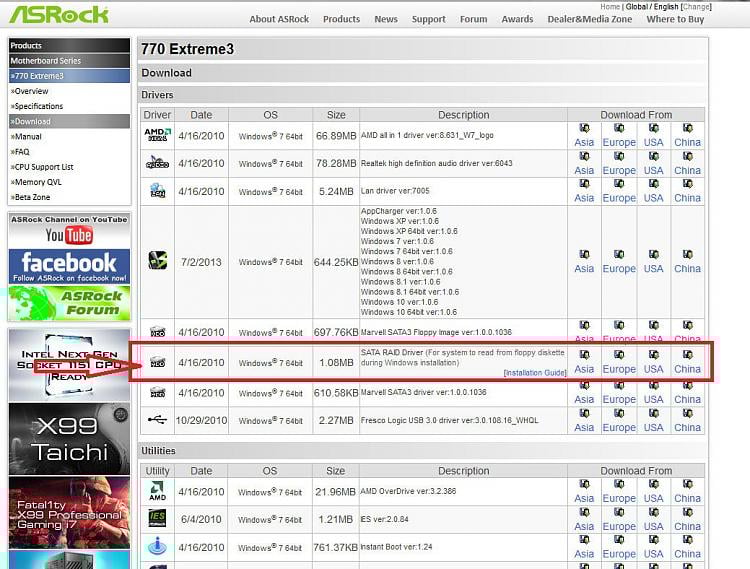750x569 pixels.
Task: Click the Instant Boot utility icon
Action: (157, 546)
